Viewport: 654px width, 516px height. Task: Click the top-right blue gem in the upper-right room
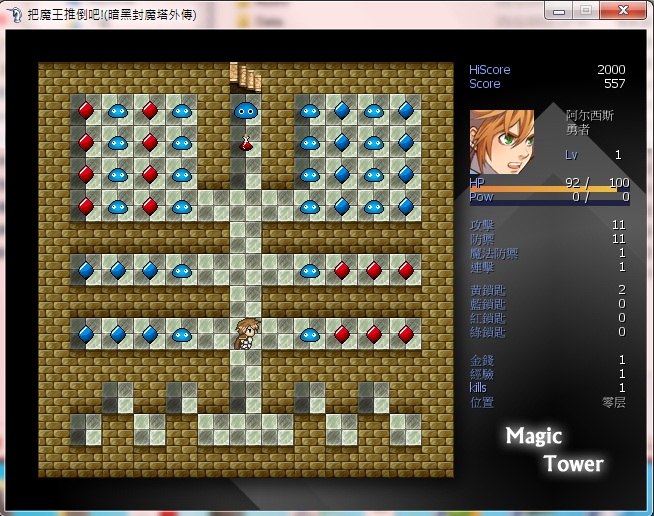pyautogui.click(x=406, y=111)
